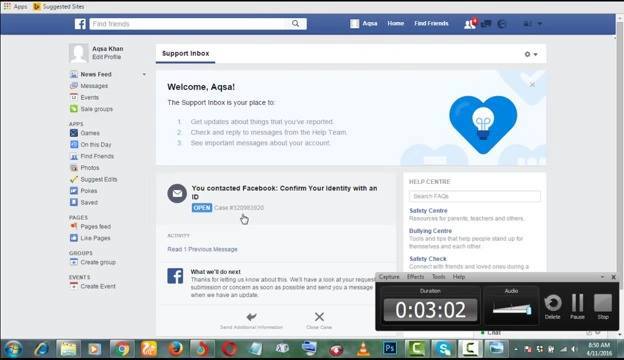624x360 pixels.
Task: Click the Close Case button
Action: 319,321
